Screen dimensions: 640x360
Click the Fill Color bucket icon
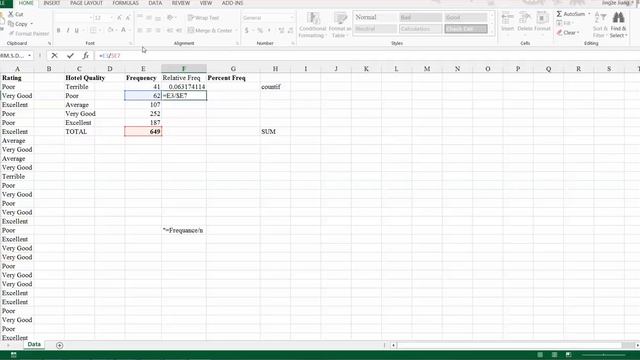110,30
